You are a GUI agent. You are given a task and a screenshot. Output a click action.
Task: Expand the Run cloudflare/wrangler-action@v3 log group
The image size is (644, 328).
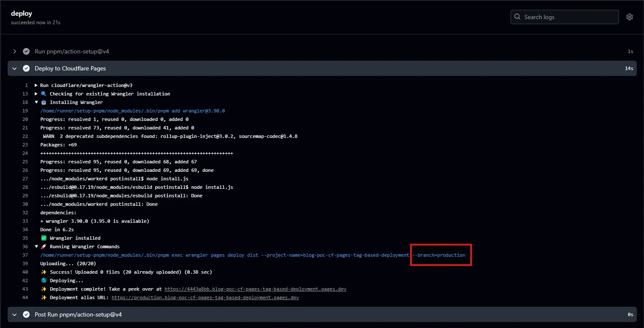coord(36,85)
